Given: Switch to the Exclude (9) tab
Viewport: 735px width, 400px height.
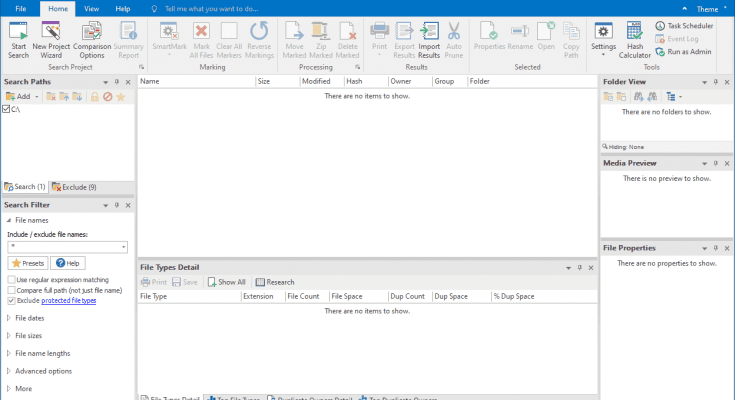Looking at the screenshot, I should tap(77, 187).
